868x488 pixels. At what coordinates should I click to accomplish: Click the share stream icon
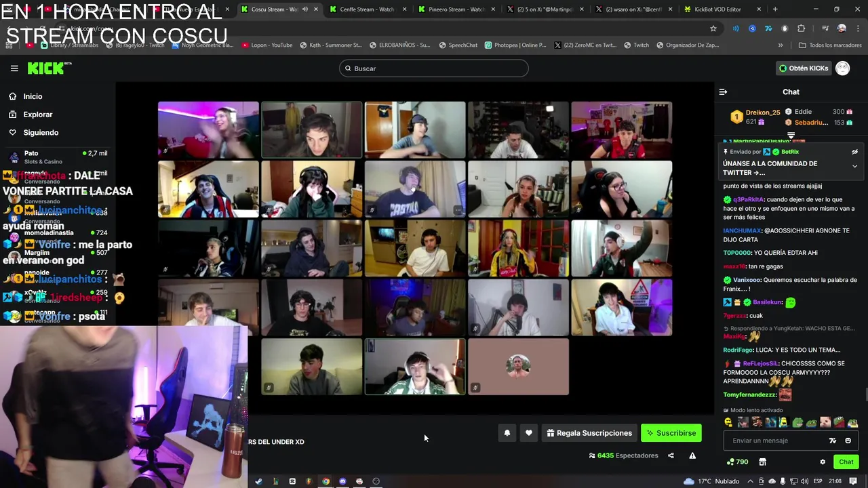point(671,455)
